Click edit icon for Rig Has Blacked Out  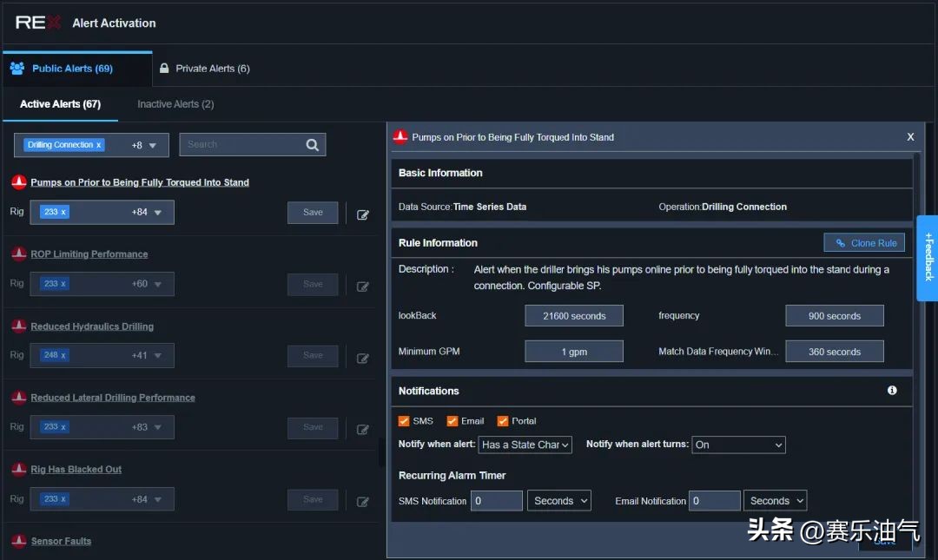coord(363,501)
